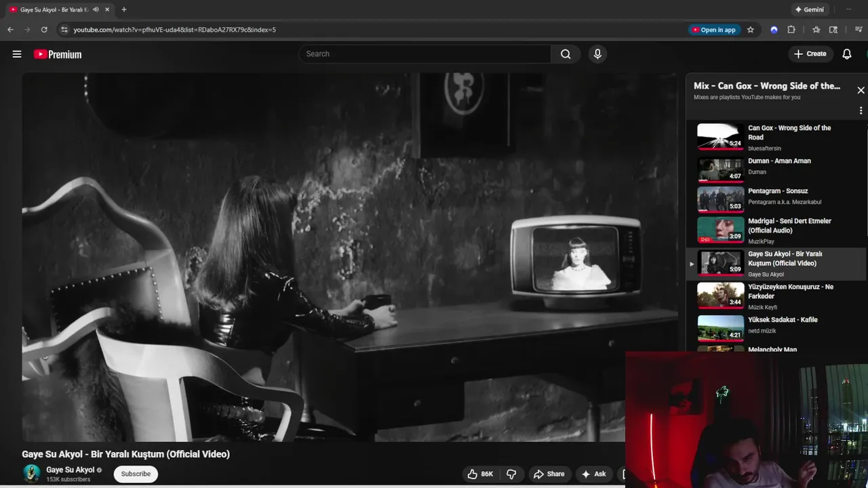Subscribe to Gaye Su Akyol
This screenshot has width=868, height=488.
coord(136,474)
